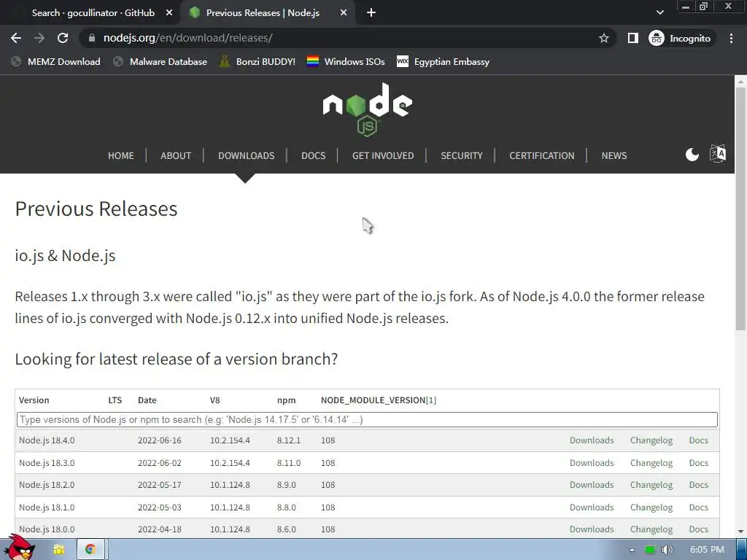
Task: Open Downloads for Node.js 18.1.0
Action: (592, 507)
